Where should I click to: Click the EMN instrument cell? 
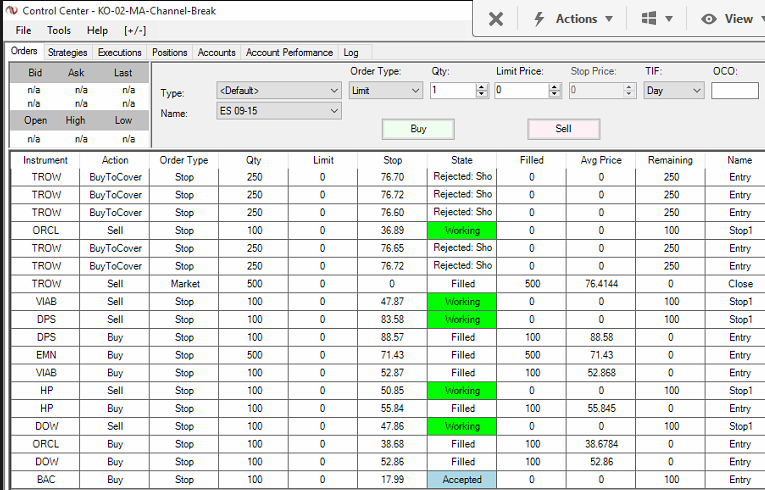[46, 355]
